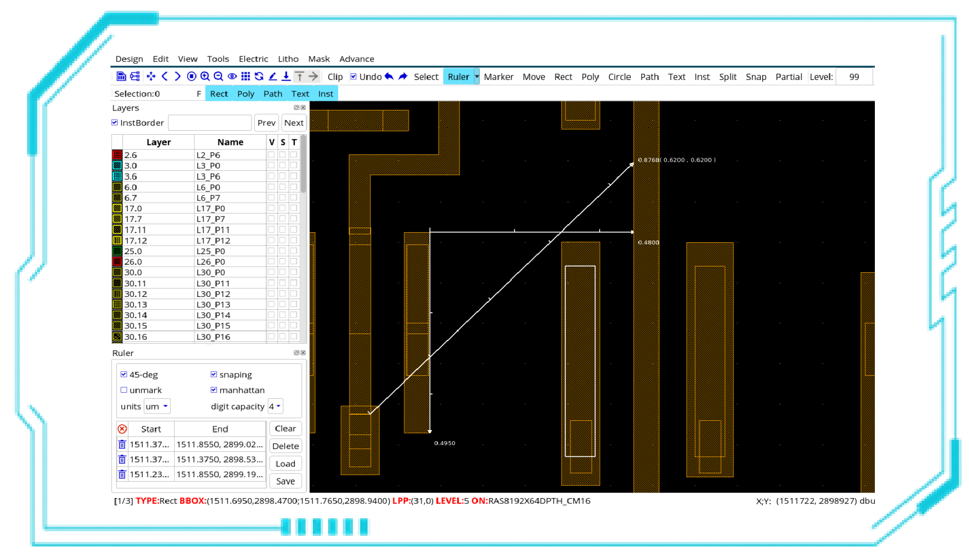Click the refresh arrows toolbar icon

click(x=259, y=77)
